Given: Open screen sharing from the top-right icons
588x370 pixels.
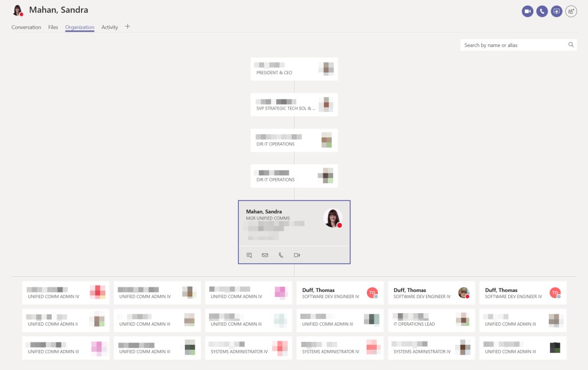Looking at the screenshot, I should click(x=556, y=10).
